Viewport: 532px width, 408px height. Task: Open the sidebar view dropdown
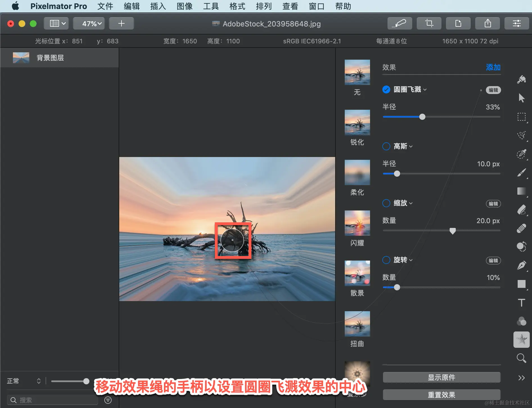pyautogui.click(x=56, y=23)
